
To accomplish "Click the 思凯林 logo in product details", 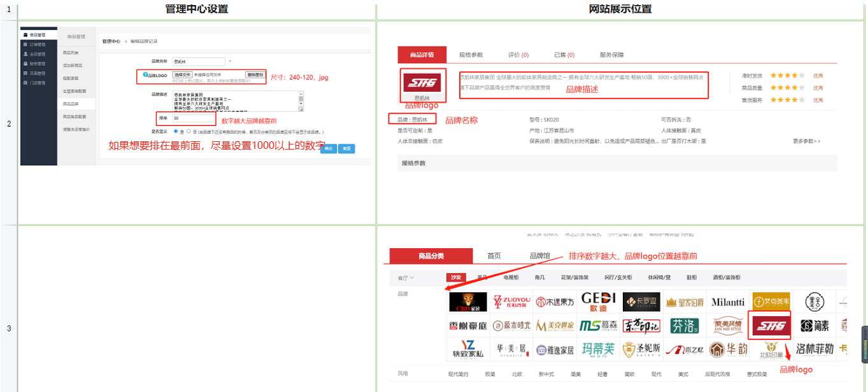I will pyautogui.click(x=422, y=82).
